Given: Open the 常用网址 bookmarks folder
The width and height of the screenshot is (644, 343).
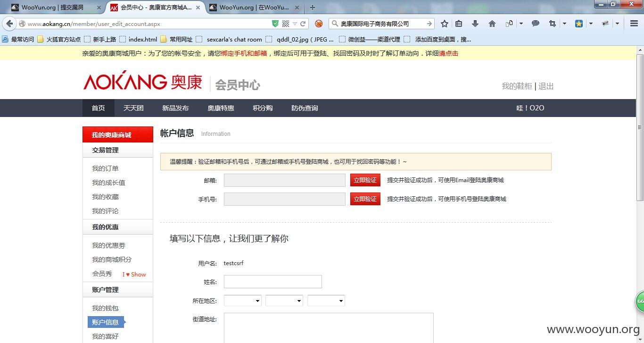Looking at the screenshot, I should [x=177, y=39].
